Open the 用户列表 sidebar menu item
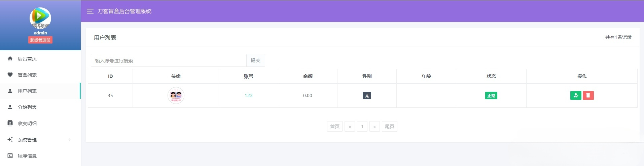Viewport: 644px width, 166px height. 27,91
